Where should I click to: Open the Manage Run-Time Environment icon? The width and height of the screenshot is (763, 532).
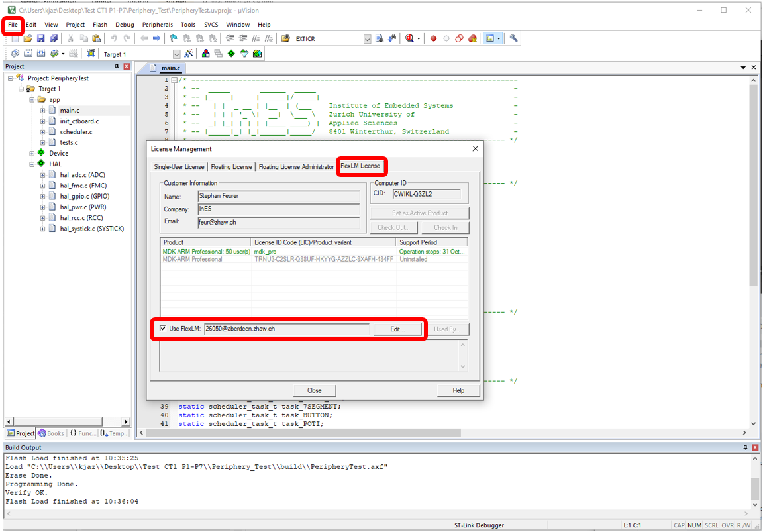click(x=230, y=53)
